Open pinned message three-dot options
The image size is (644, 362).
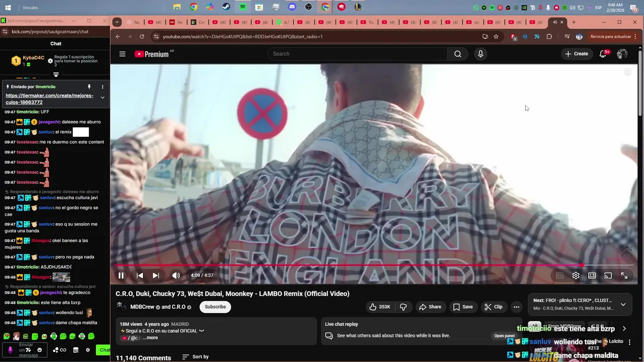coord(103,87)
